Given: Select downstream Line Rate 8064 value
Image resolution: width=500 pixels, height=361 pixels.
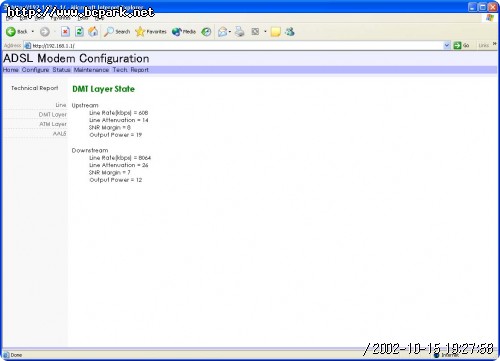Looking at the screenshot, I should (x=145, y=158).
